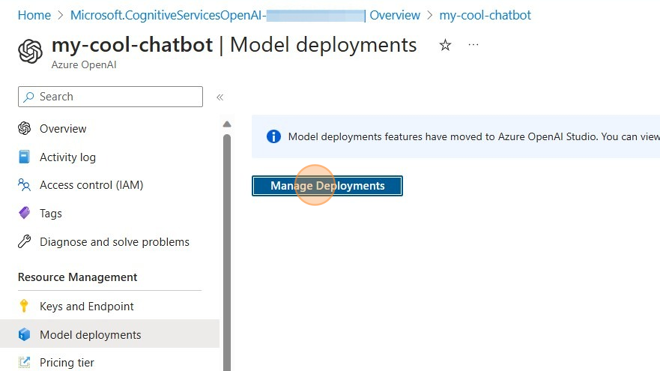Image resolution: width=660 pixels, height=371 pixels.
Task: Click the info icon in banner
Action: pos(274,136)
